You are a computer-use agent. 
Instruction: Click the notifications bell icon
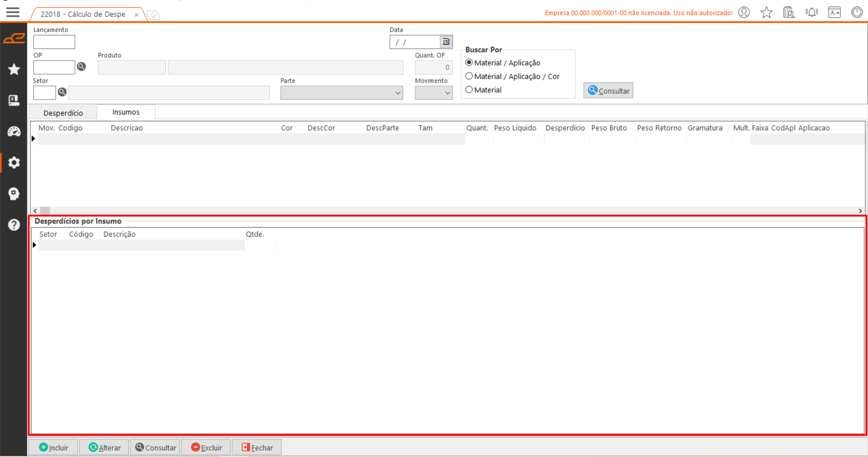(x=811, y=12)
